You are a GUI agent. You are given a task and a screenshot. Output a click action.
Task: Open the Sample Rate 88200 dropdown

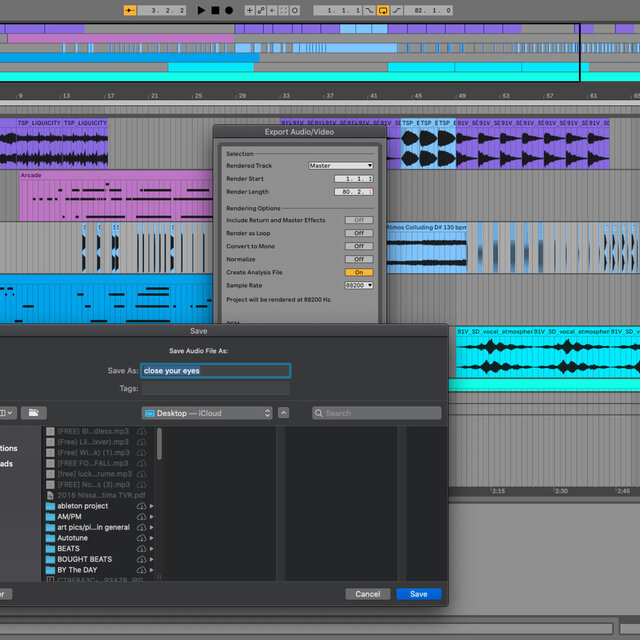tap(358, 285)
